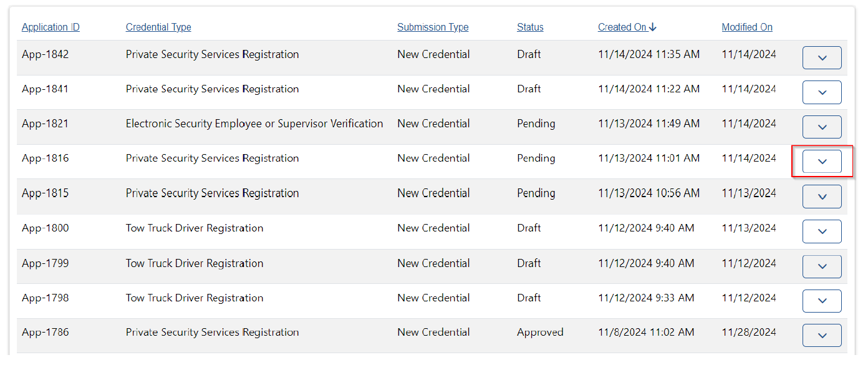Sort table by Status header
The image size is (868, 370).
[x=530, y=27]
